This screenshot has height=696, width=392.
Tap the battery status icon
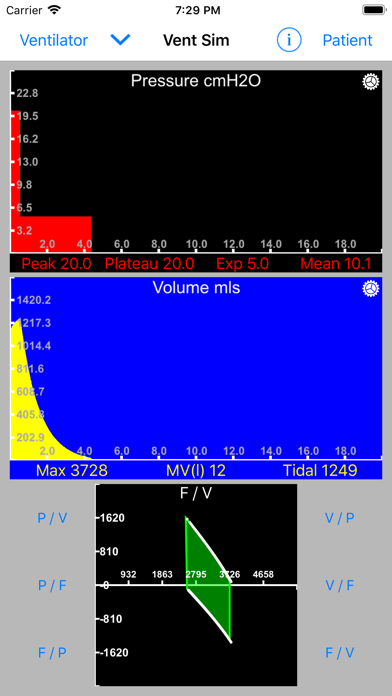pos(373,10)
